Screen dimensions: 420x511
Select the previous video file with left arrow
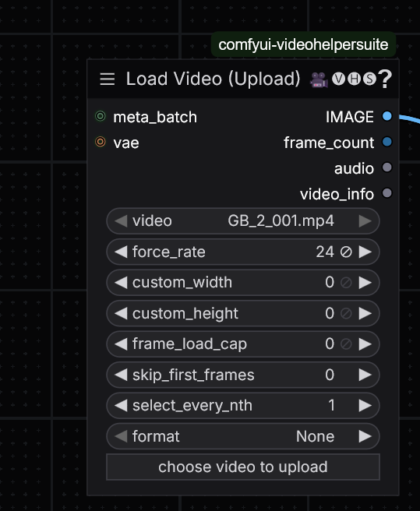(x=121, y=221)
